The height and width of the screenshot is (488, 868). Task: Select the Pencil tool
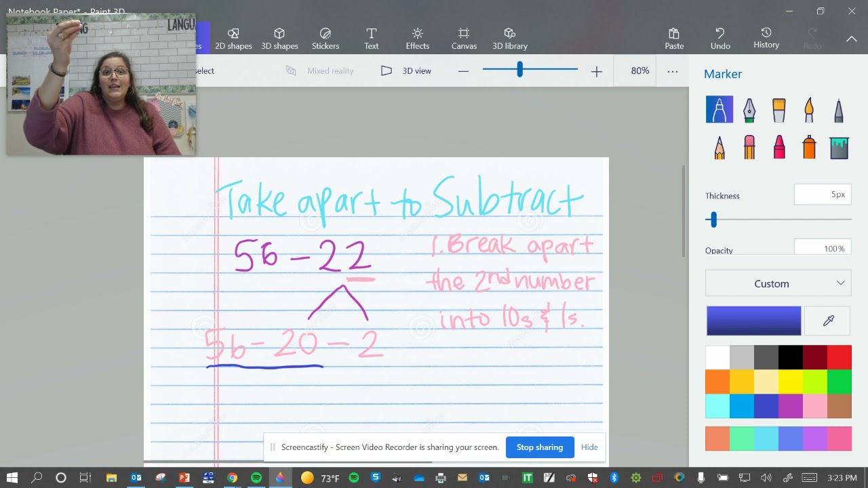719,146
